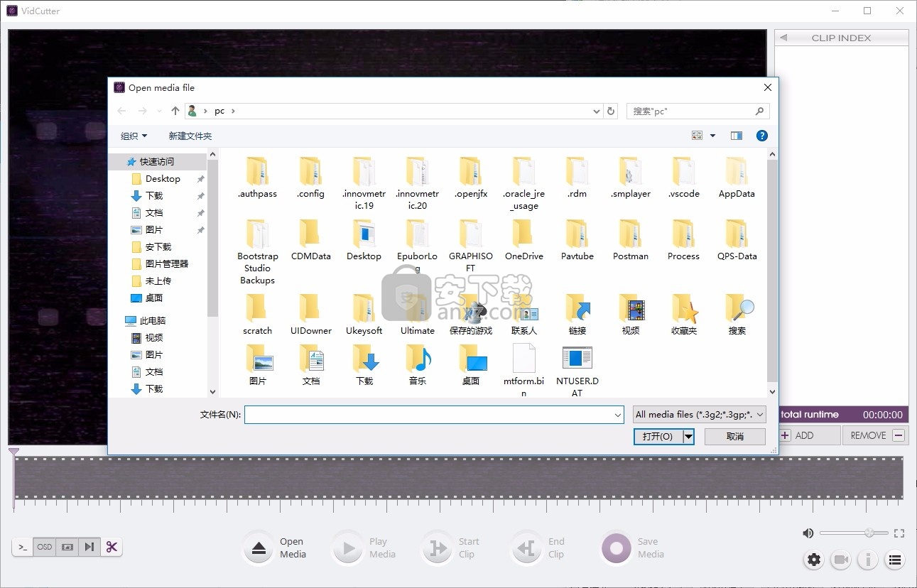The image size is (917, 588).
Task: Adjust the volume slider handle
Action: (869, 533)
